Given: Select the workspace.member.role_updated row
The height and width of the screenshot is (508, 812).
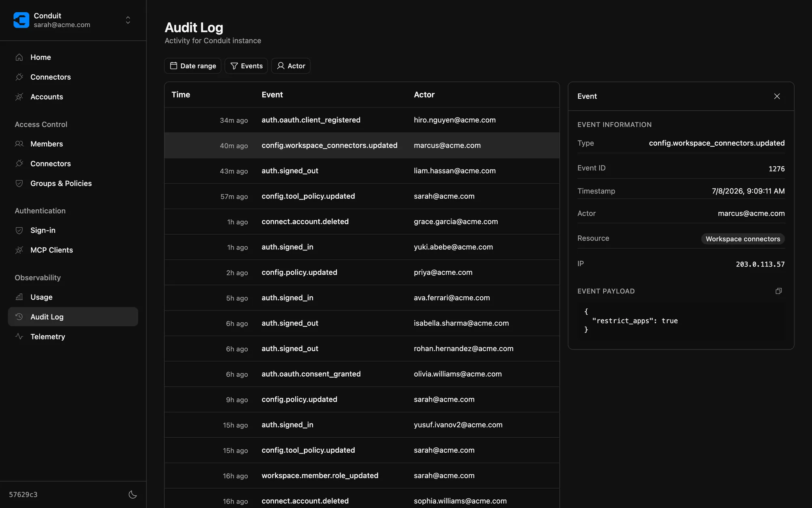Looking at the screenshot, I should pyautogui.click(x=362, y=475).
